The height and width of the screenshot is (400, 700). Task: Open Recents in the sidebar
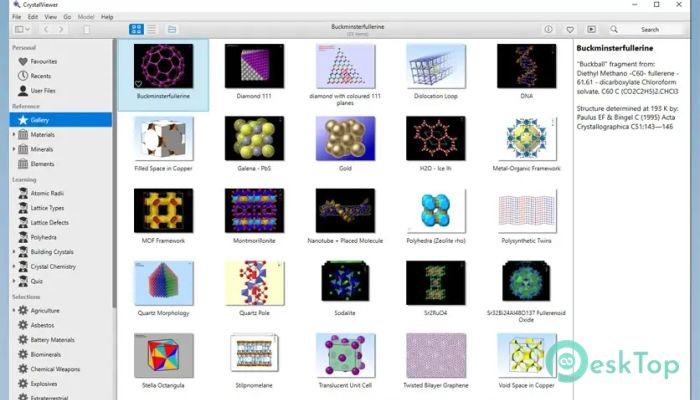pos(41,75)
